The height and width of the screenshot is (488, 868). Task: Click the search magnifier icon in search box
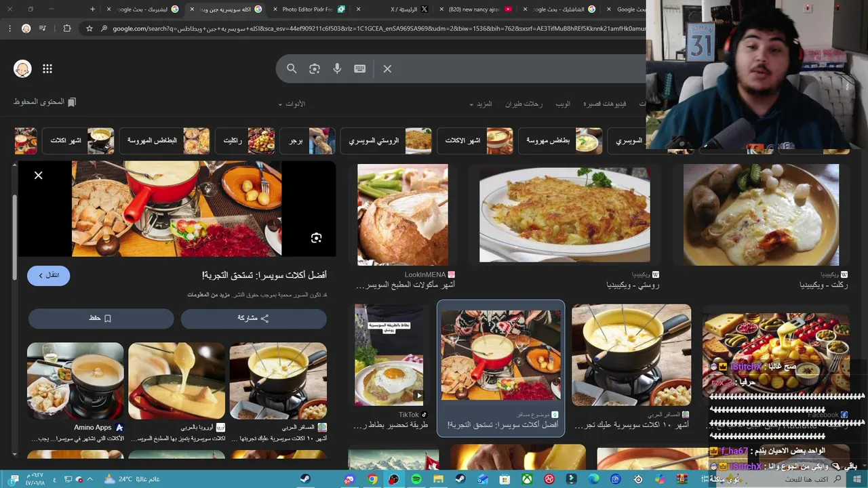coord(292,68)
